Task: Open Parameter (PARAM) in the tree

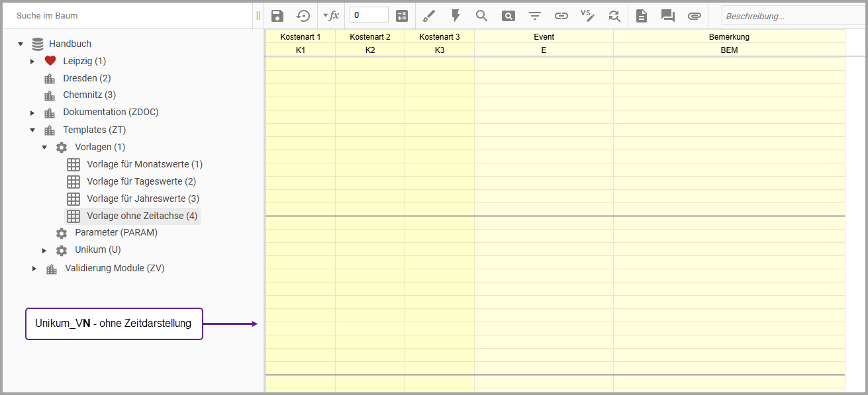Action: pyautogui.click(x=116, y=233)
